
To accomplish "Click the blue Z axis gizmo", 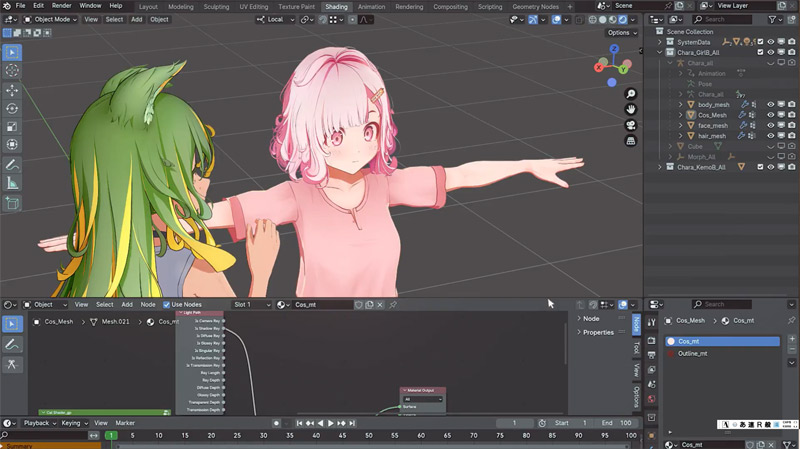I will [614, 49].
